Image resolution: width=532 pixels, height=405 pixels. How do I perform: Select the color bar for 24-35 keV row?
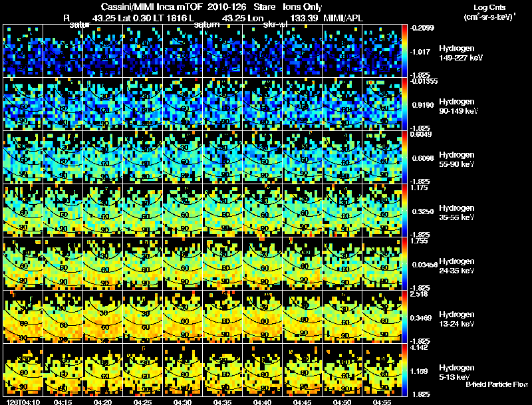point(404,264)
